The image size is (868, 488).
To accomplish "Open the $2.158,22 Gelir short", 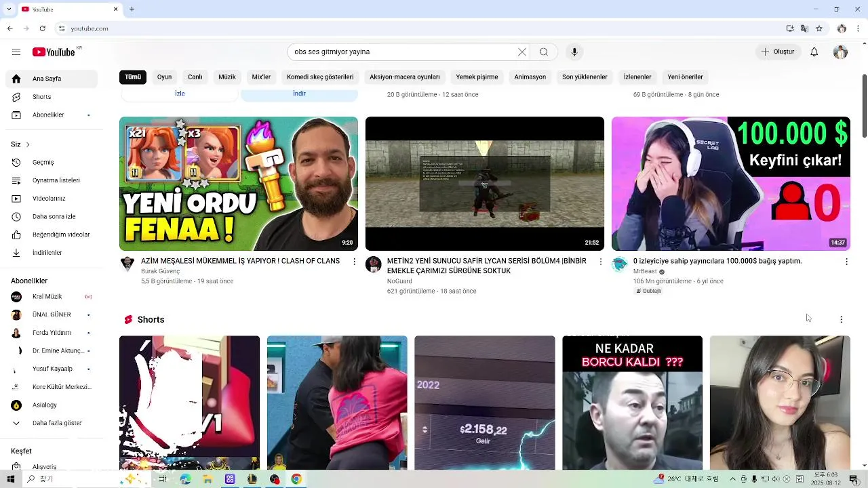I will pyautogui.click(x=485, y=403).
